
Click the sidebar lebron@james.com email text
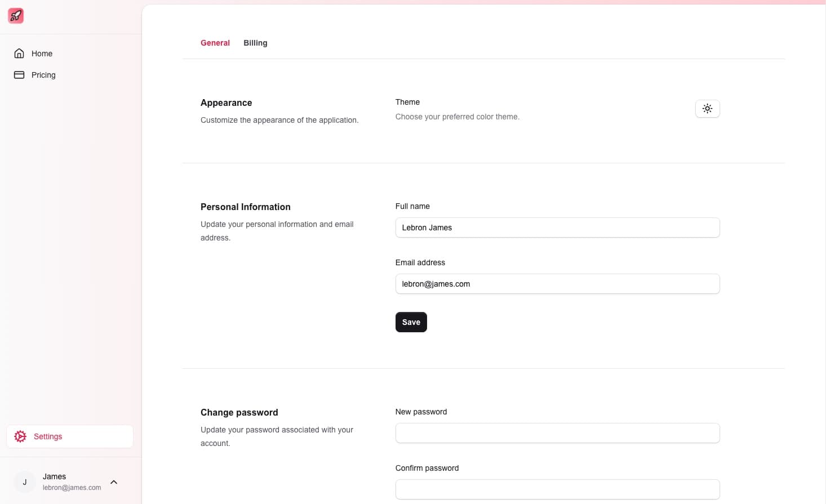[72, 488]
